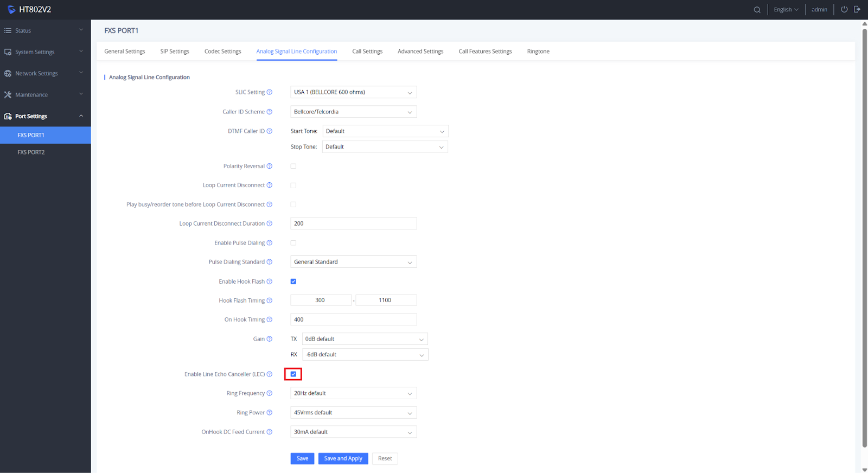
Task: Click the Network Settings globe icon
Action: pos(8,73)
